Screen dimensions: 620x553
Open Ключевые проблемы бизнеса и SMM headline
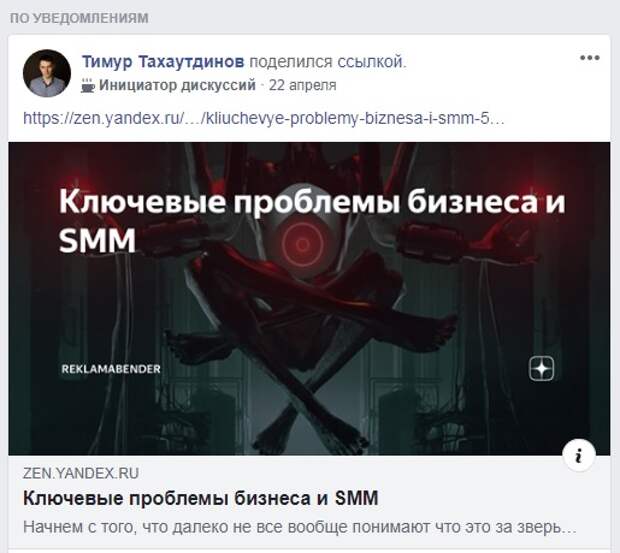[200, 498]
